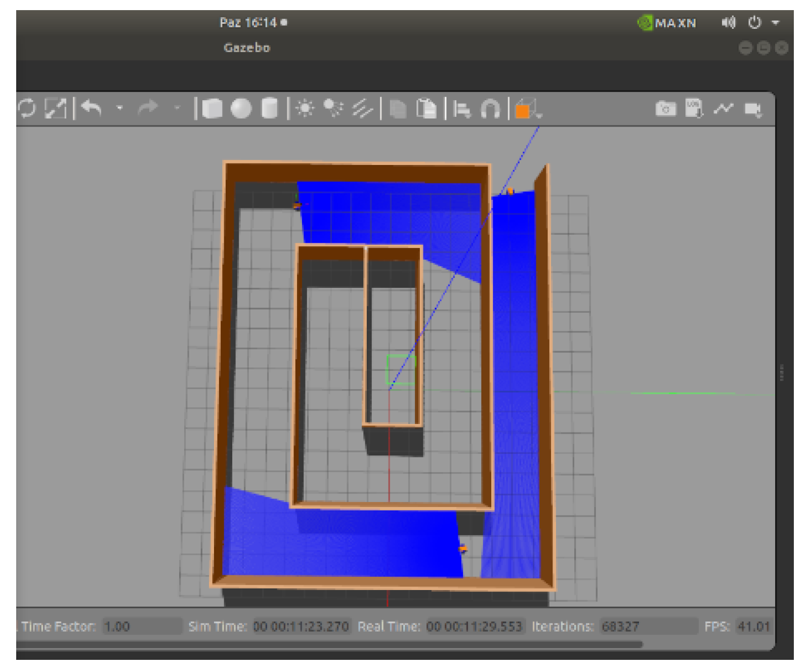Expand the system menu arrow in top bar
The image size is (808, 672).
click(x=775, y=23)
